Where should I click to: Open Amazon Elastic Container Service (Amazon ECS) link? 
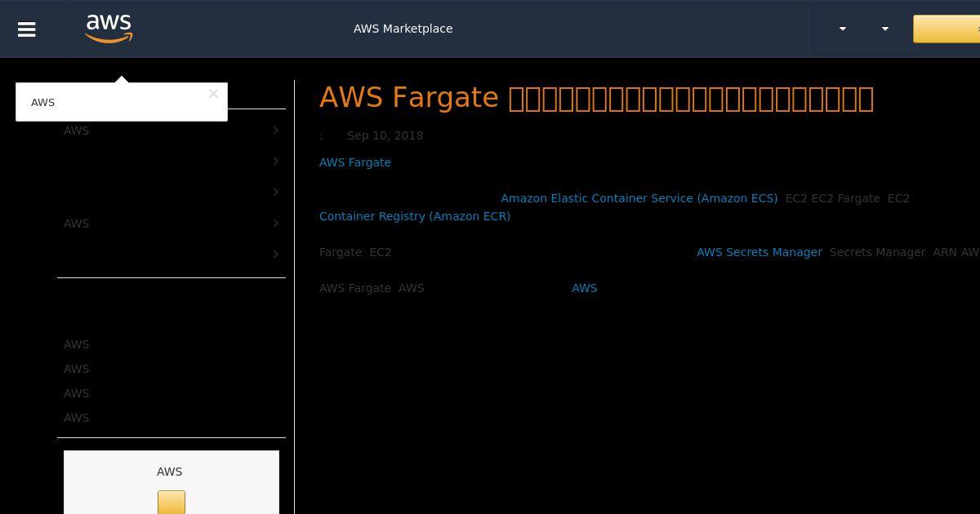[x=639, y=198]
